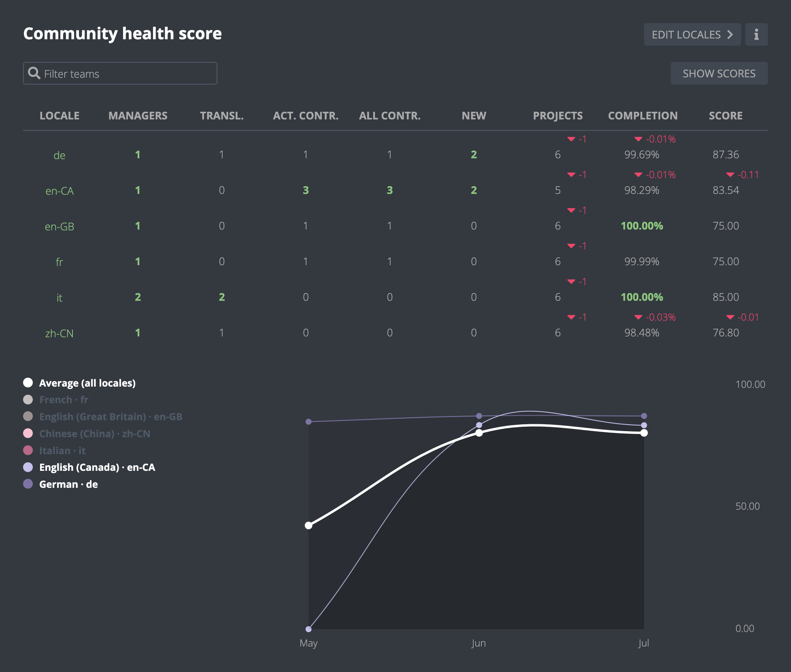This screenshot has height=672, width=791.
Task: Click the zh-CN score value 76.80
Action: 726,333
